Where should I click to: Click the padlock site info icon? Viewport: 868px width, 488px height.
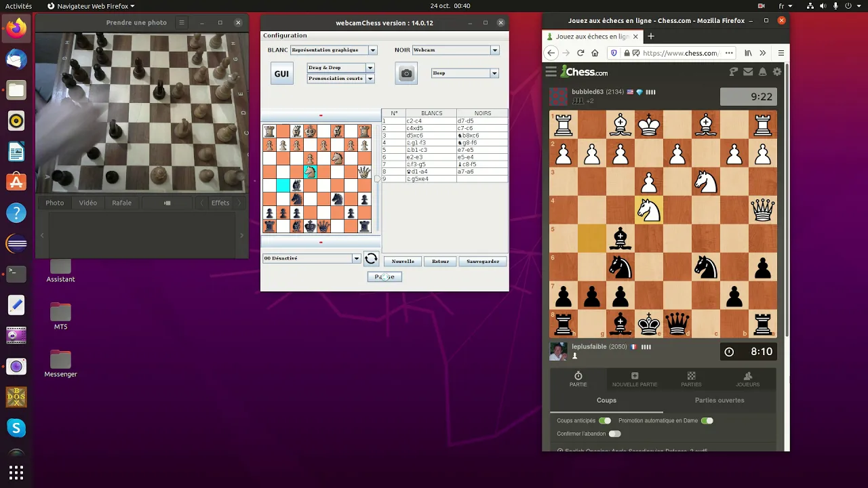[628, 53]
